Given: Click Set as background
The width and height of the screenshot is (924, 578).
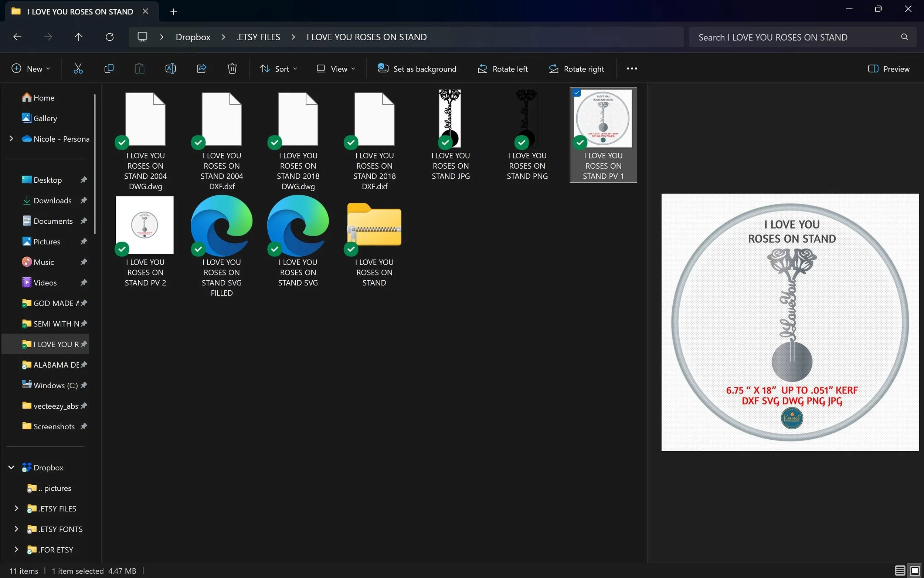Looking at the screenshot, I should 417,69.
